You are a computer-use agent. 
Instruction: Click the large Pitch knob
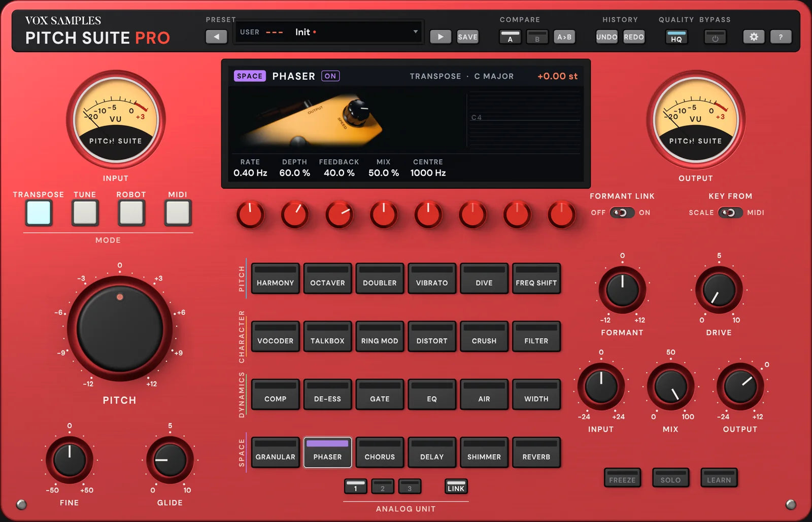120,329
